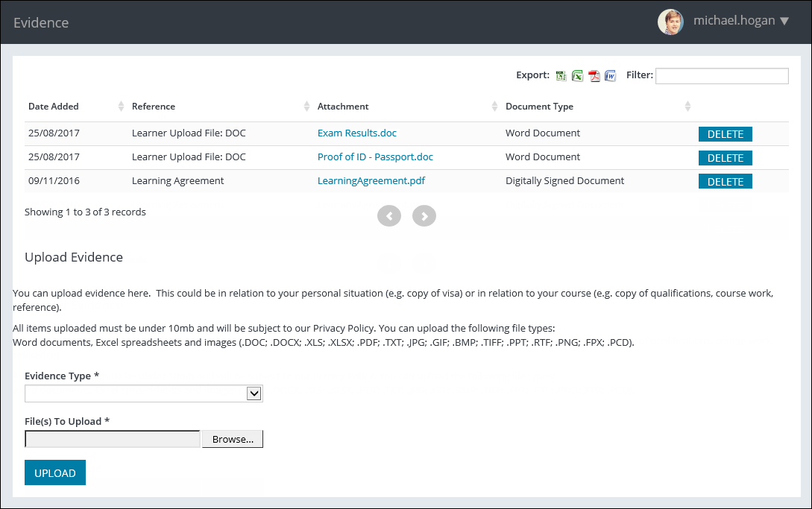Delete the Exam Results.doc record
This screenshot has width=812, height=509.
(725, 134)
